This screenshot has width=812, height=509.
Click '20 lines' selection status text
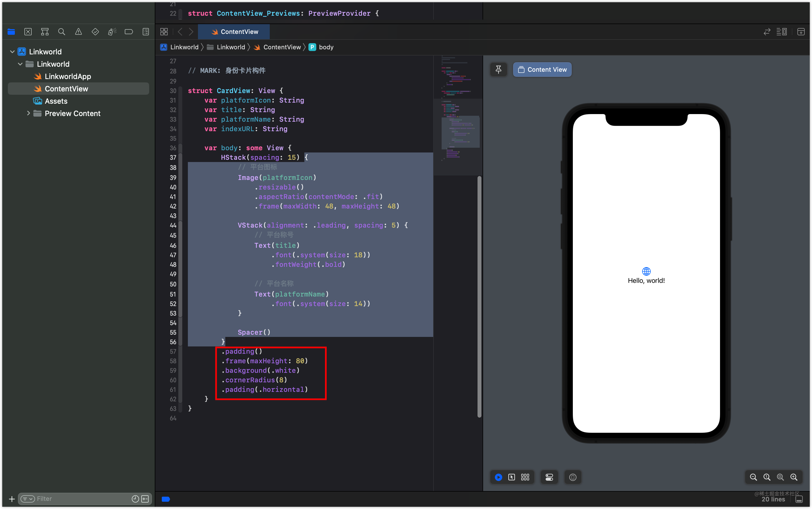tap(773, 499)
